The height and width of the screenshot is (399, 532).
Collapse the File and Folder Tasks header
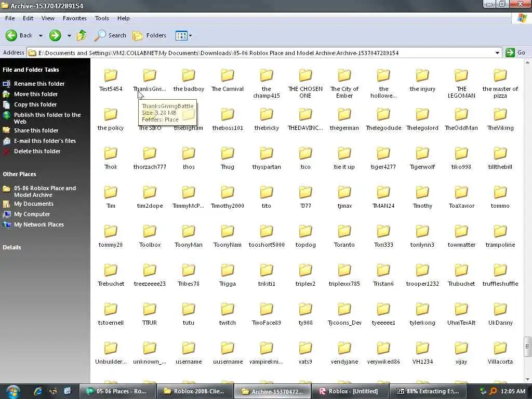31,70
